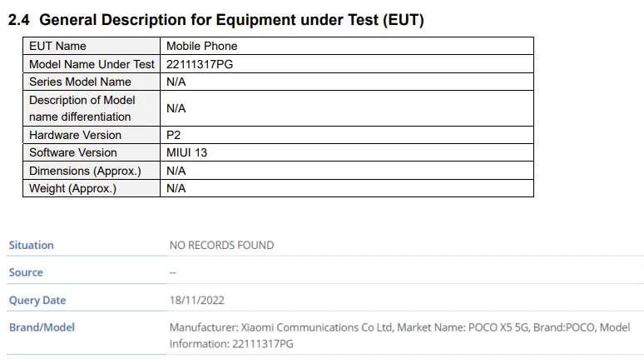Click the Query Date label
This screenshot has width=644, height=363.
coord(37,300)
